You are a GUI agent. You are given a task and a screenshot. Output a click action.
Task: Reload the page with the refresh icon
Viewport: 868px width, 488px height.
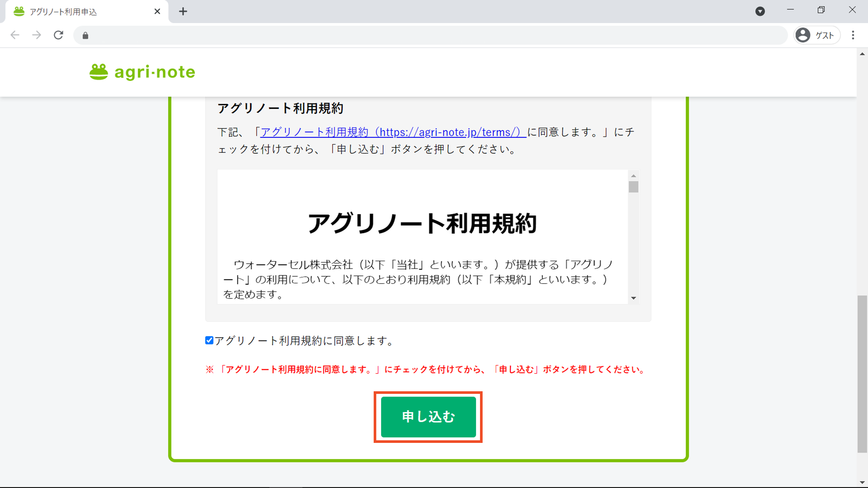click(x=59, y=35)
